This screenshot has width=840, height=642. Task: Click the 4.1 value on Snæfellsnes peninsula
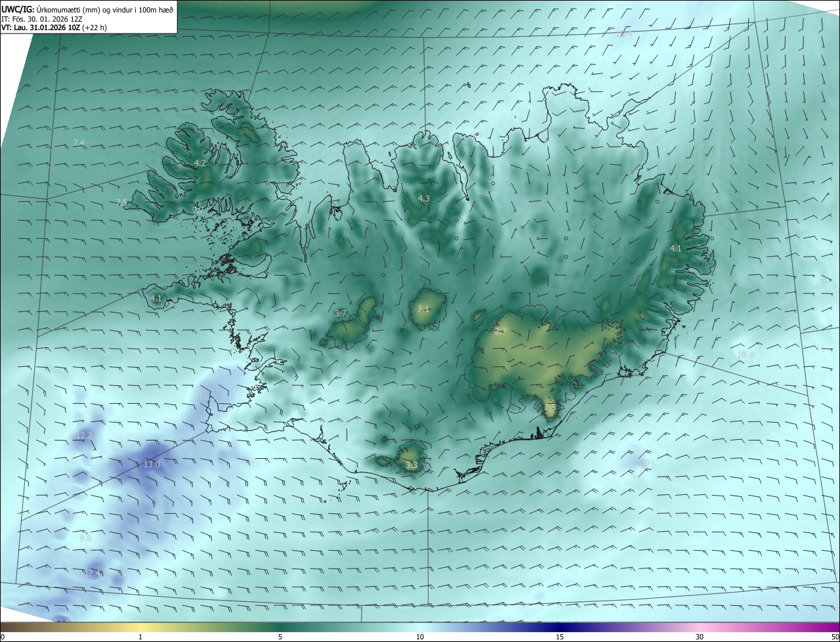[156, 299]
